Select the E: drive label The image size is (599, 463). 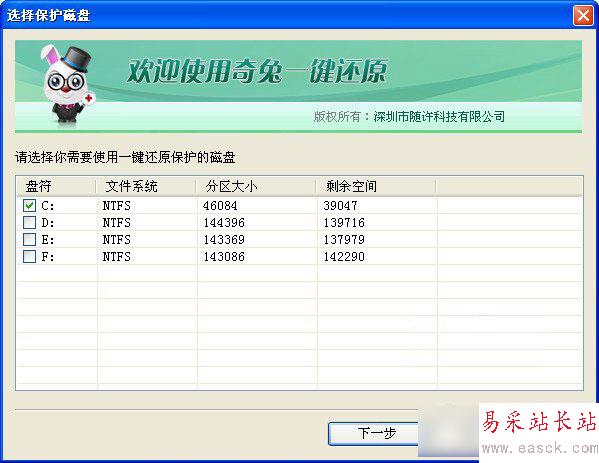pos(48,240)
